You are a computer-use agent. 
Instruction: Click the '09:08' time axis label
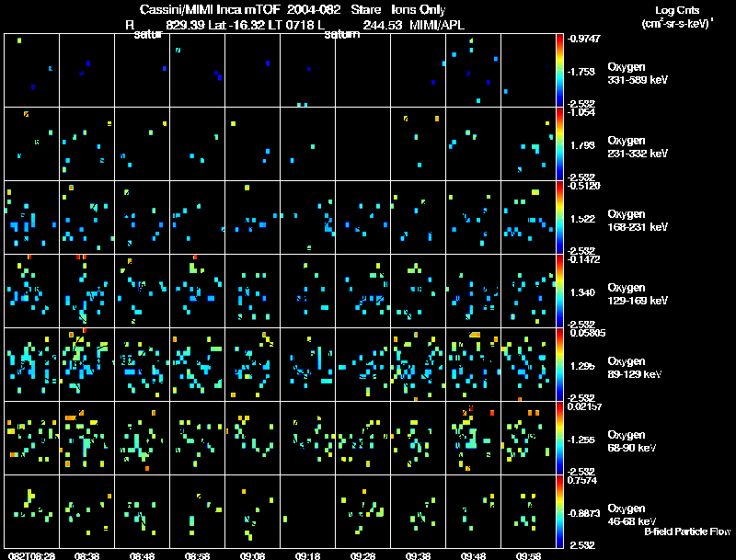[x=252, y=555]
